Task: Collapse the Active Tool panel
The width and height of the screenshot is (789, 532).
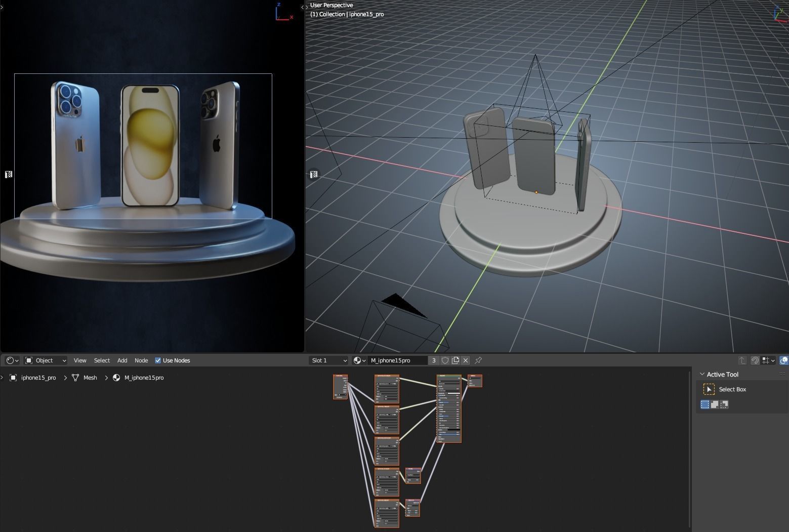Action: pyautogui.click(x=702, y=375)
